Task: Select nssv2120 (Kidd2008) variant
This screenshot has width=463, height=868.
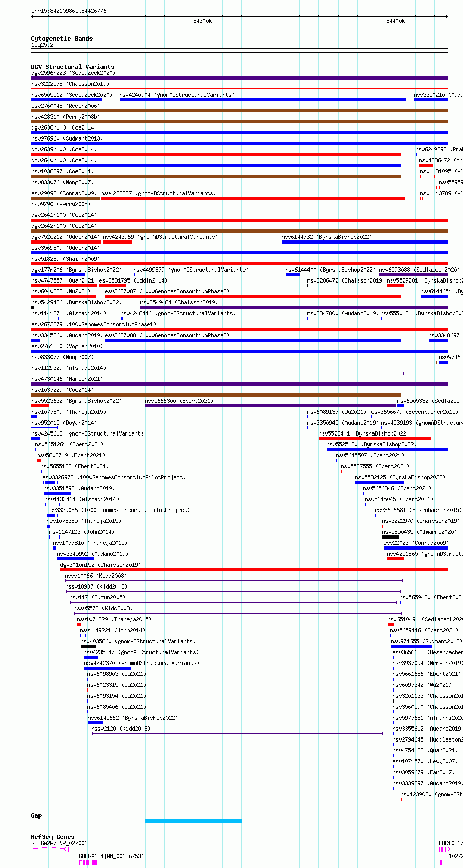Action: tap(121, 729)
